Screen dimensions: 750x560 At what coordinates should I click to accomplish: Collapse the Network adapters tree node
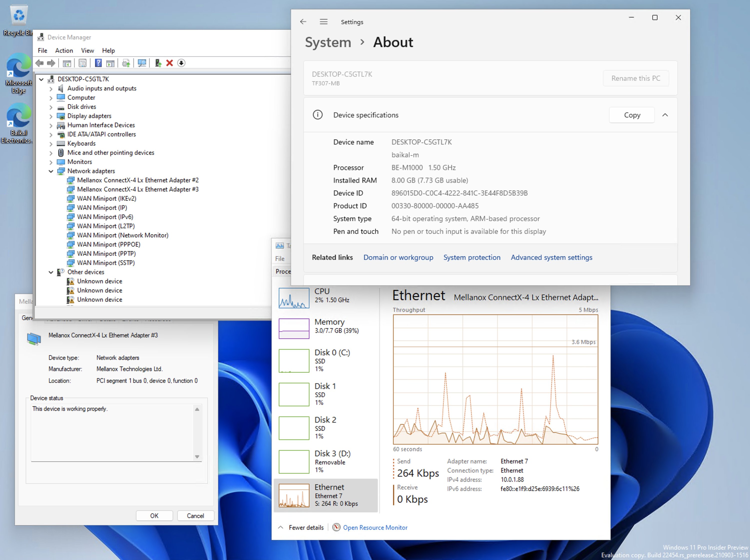pyautogui.click(x=51, y=171)
